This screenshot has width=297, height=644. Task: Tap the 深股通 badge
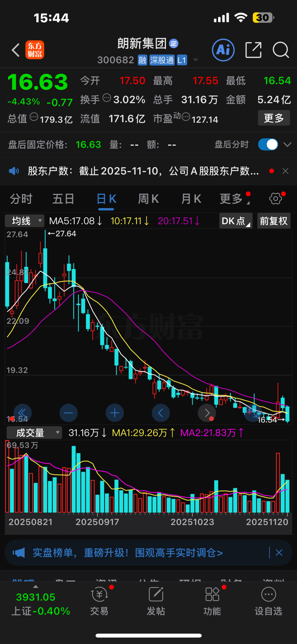(162, 60)
